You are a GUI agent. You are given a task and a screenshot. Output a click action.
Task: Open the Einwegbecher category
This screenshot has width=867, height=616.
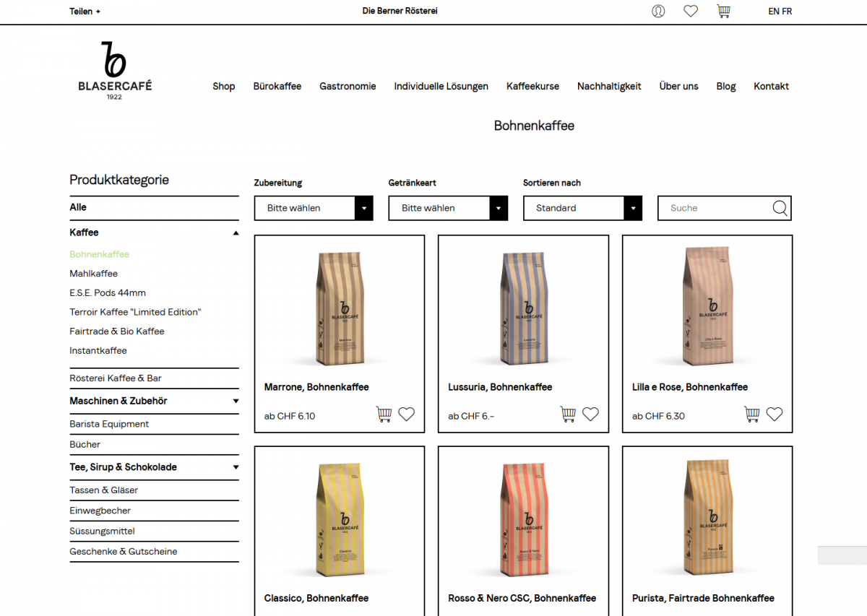(100, 511)
